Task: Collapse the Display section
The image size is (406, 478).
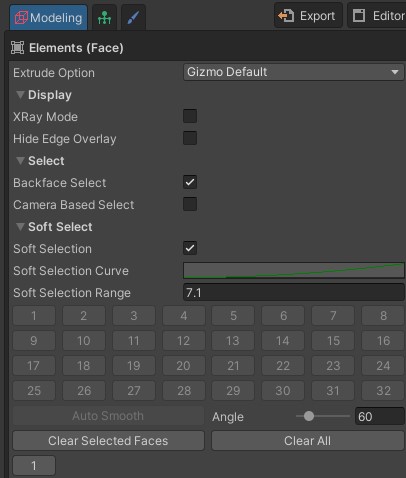Action: 20,95
